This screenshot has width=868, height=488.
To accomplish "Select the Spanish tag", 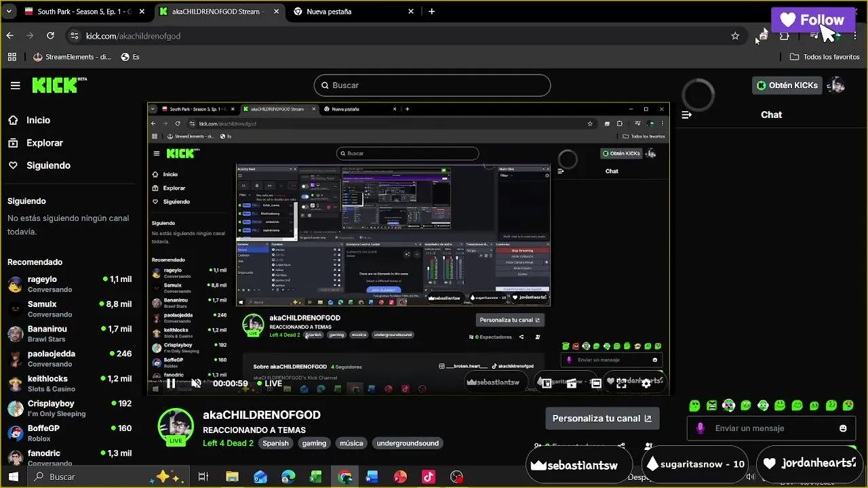I will point(275,443).
